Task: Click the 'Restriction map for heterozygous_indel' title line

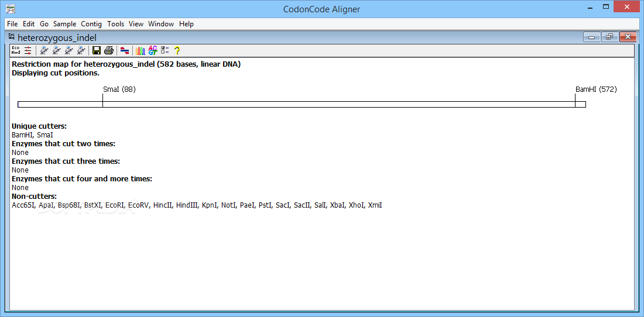Action: tap(126, 64)
